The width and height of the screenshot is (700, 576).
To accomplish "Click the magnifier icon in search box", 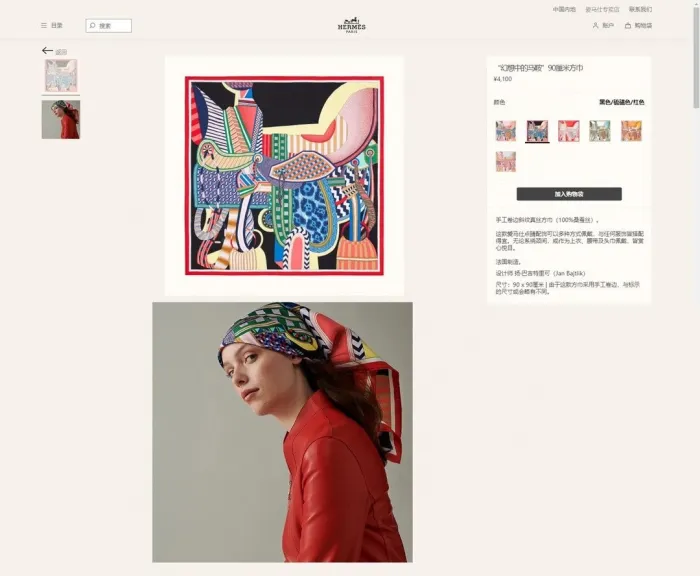I will [x=92, y=25].
